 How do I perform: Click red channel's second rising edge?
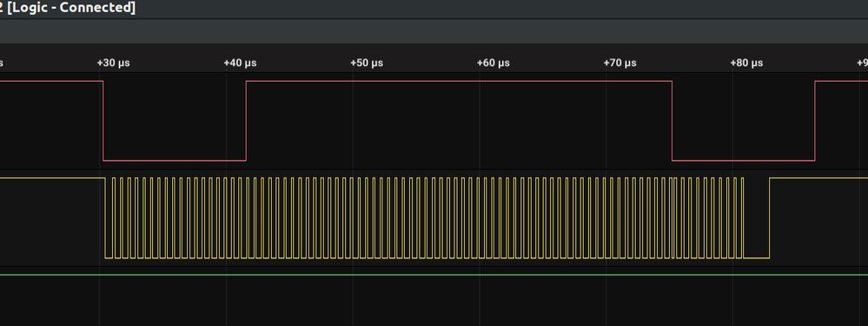click(815, 121)
